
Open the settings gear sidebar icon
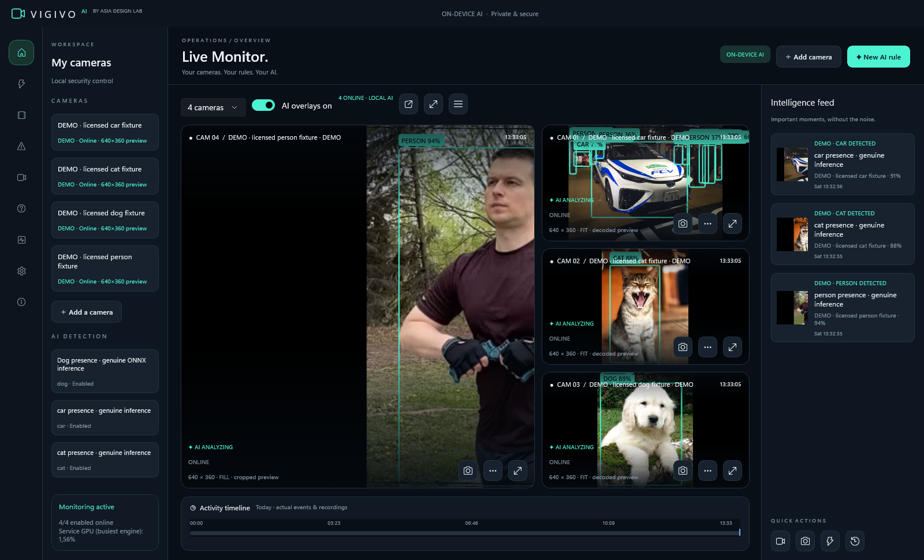[21, 271]
